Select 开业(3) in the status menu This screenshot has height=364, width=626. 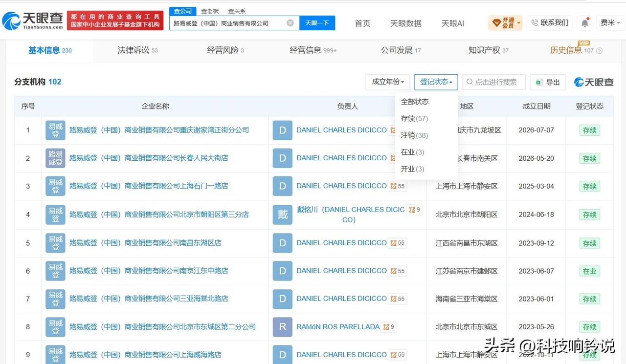pyautogui.click(x=412, y=169)
